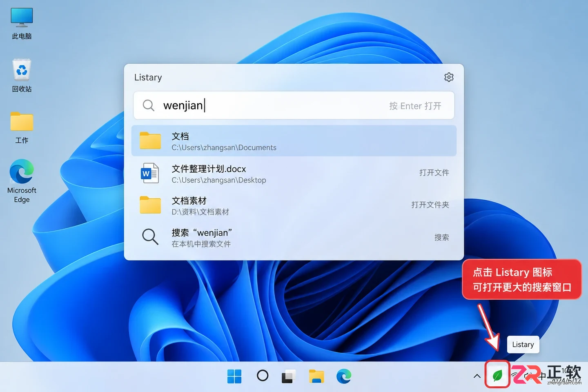Open File Explorer on taskbar

(316, 376)
